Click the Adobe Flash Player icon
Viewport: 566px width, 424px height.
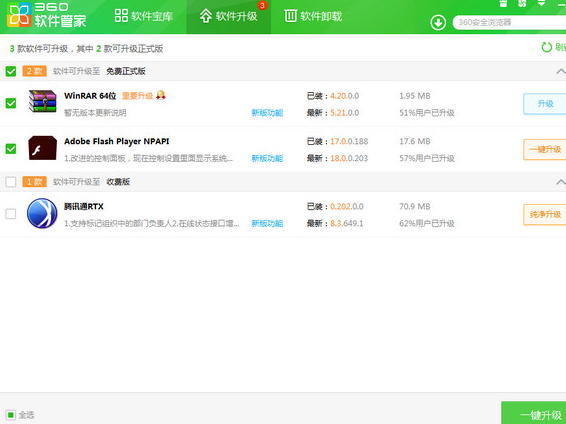[43, 148]
